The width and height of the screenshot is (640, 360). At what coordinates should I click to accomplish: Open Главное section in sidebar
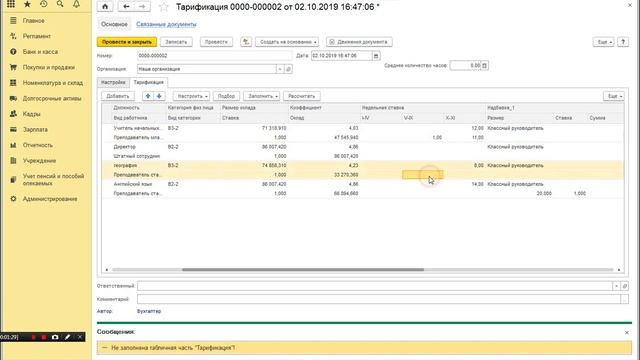(x=33, y=20)
